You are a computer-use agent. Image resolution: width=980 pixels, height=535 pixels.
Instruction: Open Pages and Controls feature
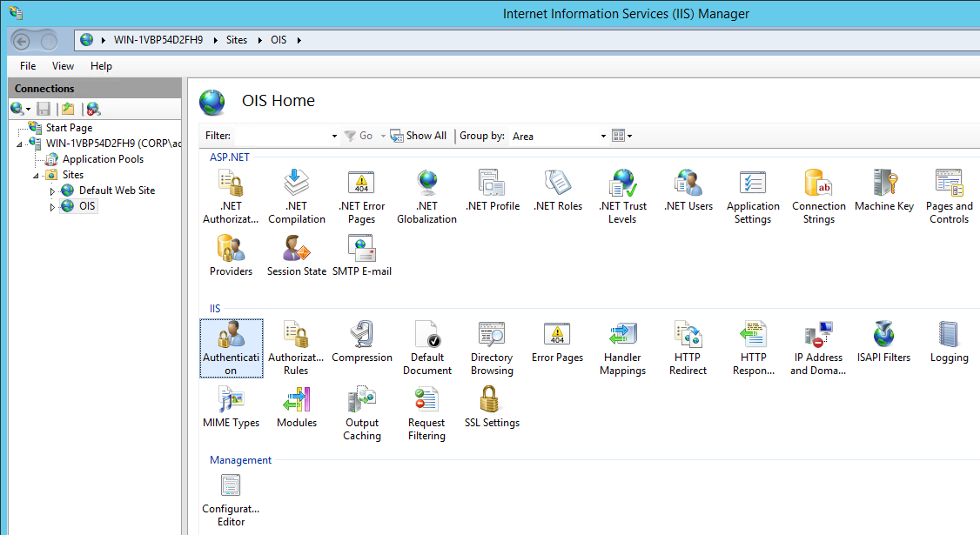[950, 197]
